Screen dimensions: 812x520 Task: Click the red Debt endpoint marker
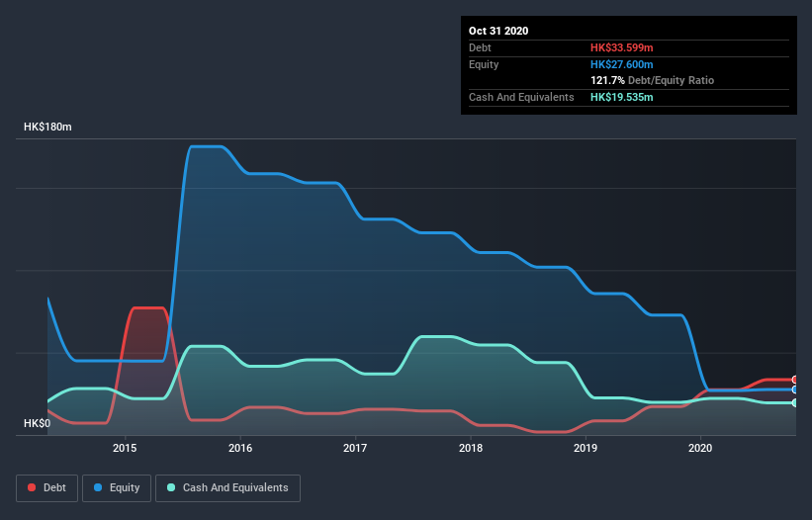point(795,380)
